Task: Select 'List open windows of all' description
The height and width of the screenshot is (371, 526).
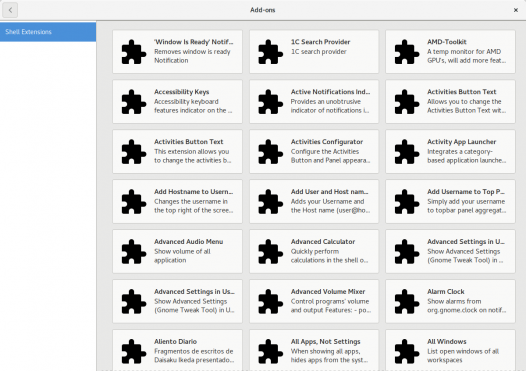Action: click(463, 356)
